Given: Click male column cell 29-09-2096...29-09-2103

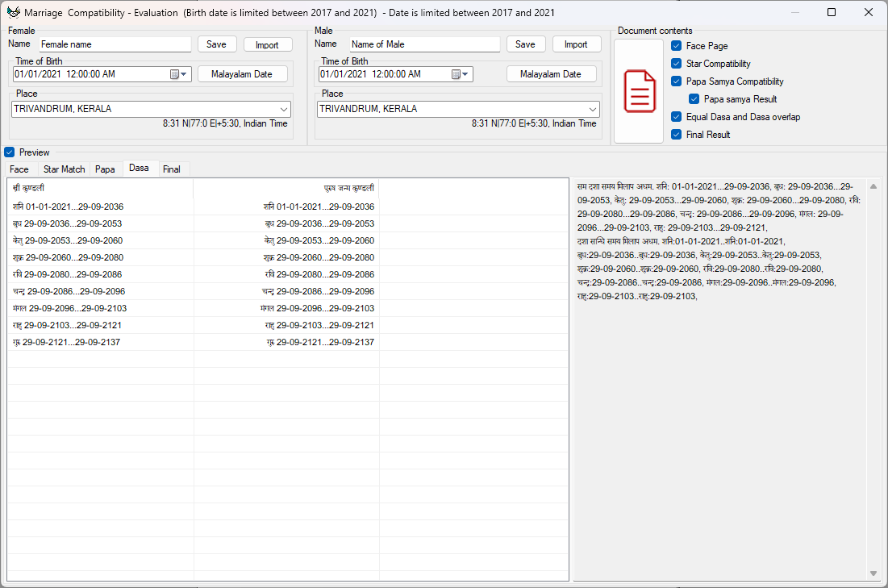Looking at the screenshot, I should pos(286,309).
